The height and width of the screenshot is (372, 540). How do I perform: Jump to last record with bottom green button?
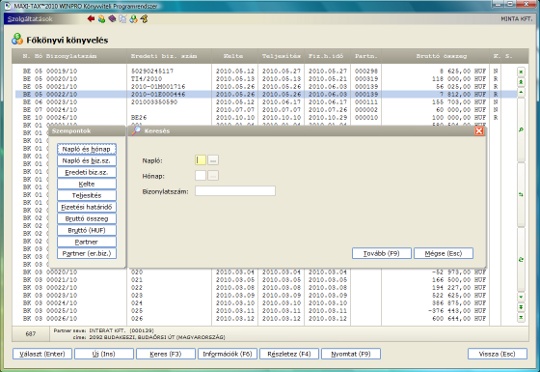pyautogui.click(x=521, y=317)
